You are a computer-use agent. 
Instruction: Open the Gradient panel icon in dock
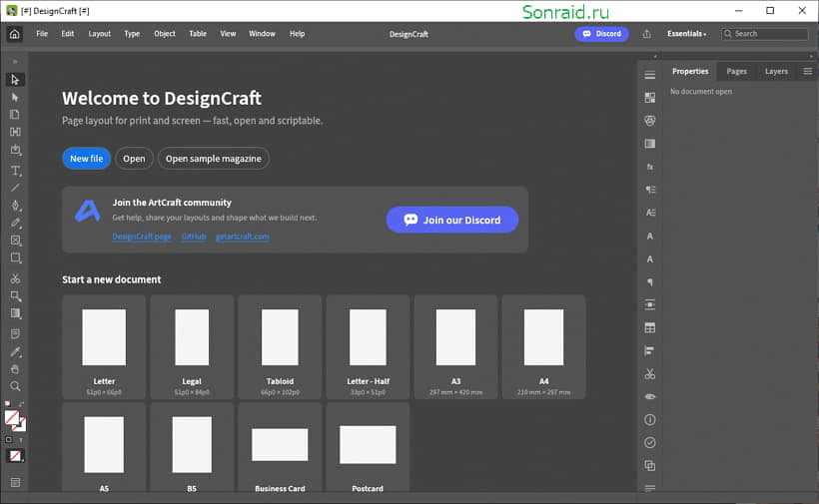pyautogui.click(x=650, y=144)
